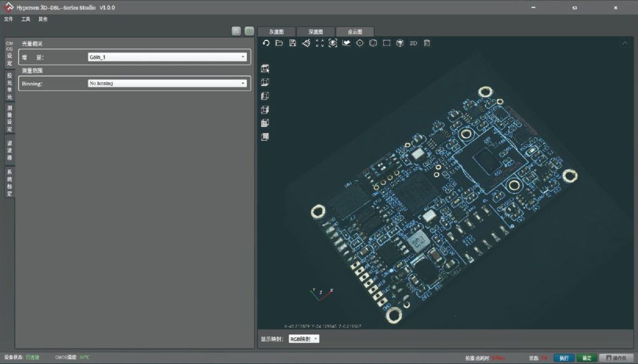This screenshot has width=638, height=364.
Task: Switch viewer to 2D mode
Action: click(413, 44)
